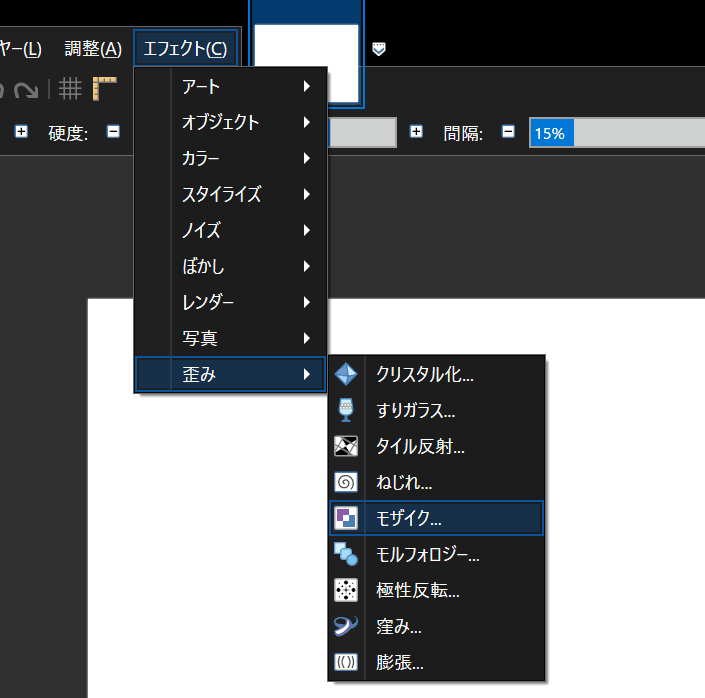Image resolution: width=705 pixels, height=698 pixels.
Task: Expand the 写真 submenu
Action: (x=230, y=338)
